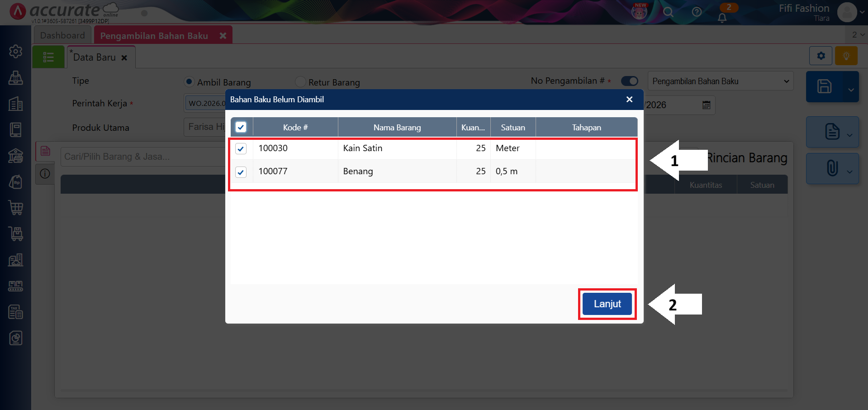Toggle the No Pengambilan auto-number switch
The image size is (868, 410).
tap(629, 81)
